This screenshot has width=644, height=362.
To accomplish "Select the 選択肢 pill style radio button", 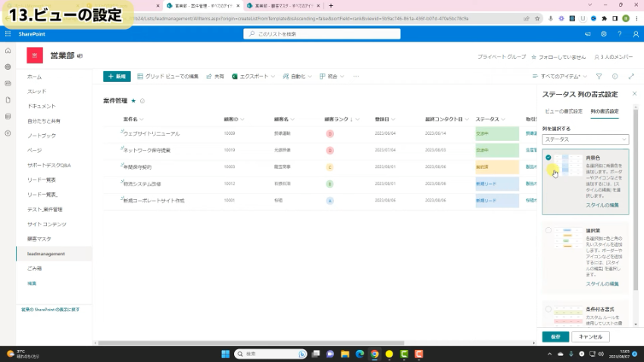I will (548, 229).
